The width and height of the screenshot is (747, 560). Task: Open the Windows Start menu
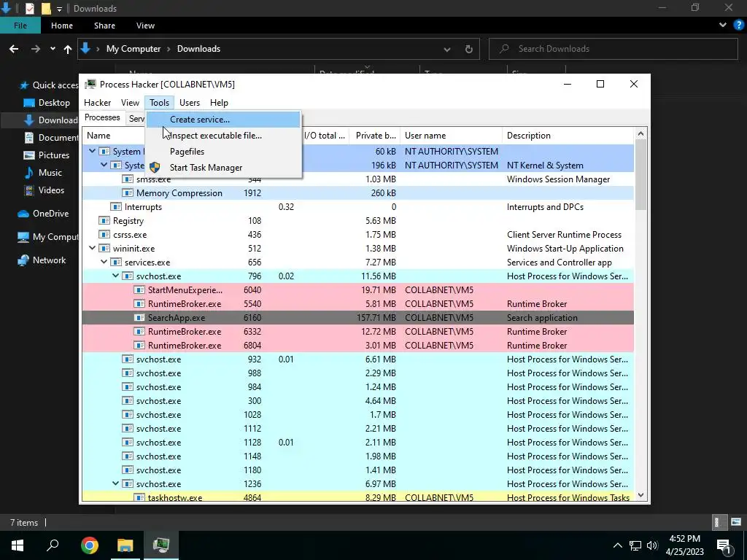coord(18,545)
